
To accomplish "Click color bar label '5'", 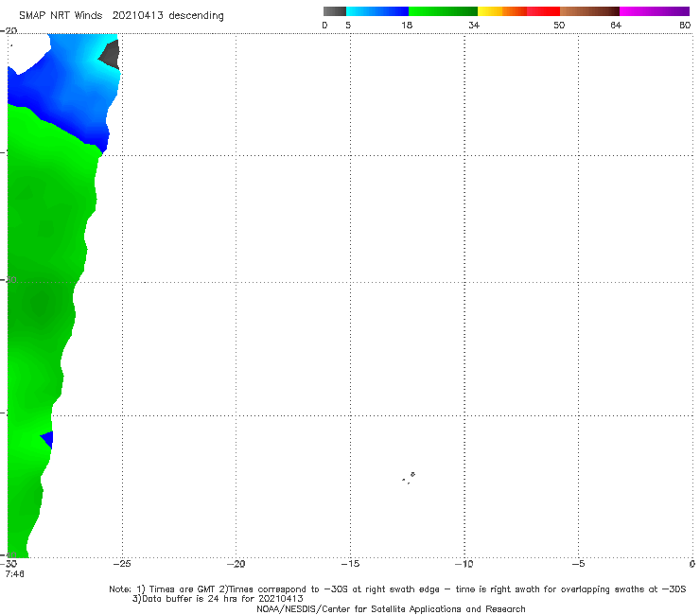I will click(348, 25).
